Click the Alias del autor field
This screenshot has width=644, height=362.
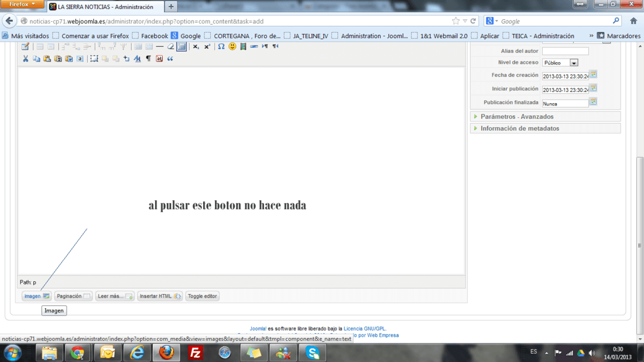pyautogui.click(x=565, y=51)
